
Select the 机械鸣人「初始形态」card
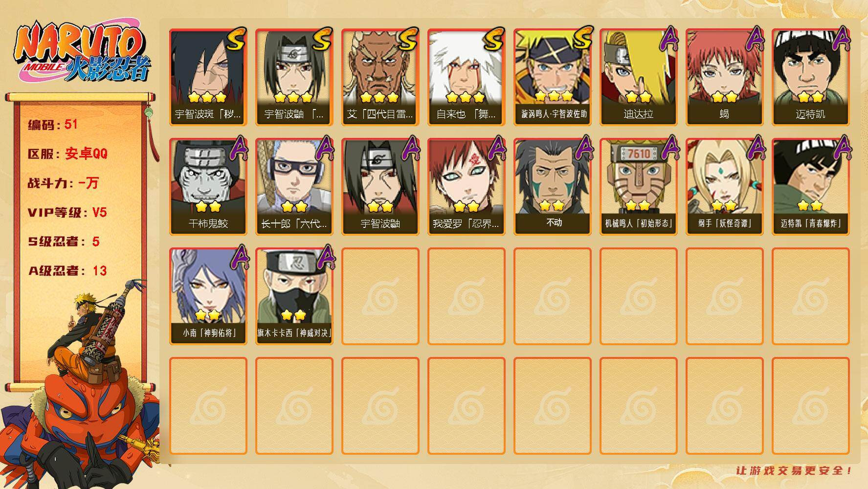click(639, 187)
